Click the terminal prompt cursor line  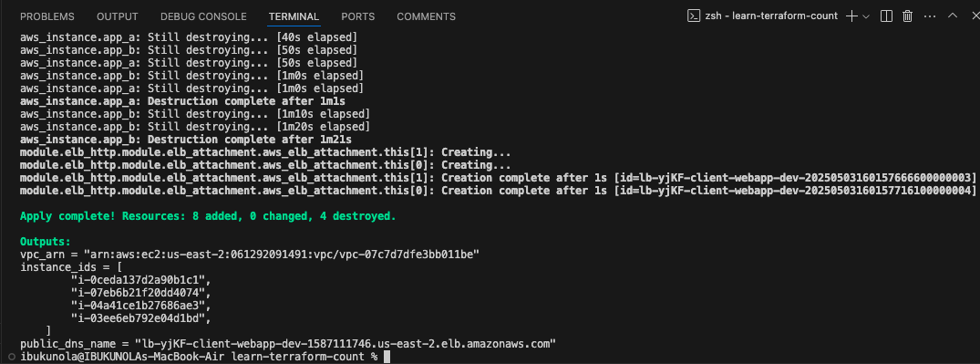pos(205,357)
